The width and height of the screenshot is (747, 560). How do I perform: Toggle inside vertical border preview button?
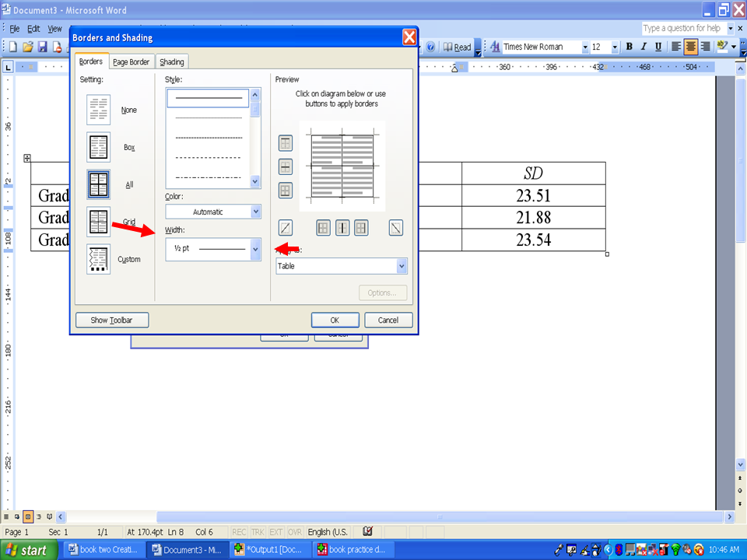342,228
